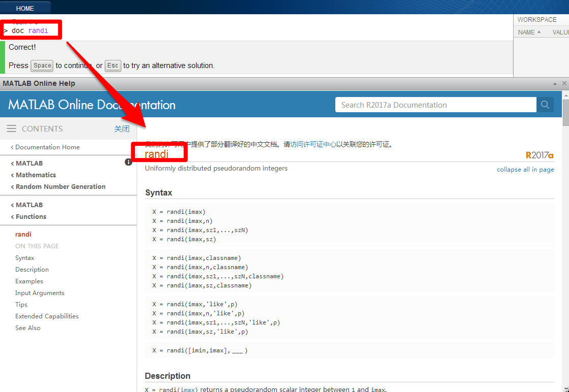569x392 pixels.
Task: Click the Space key button to continue
Action: (42, 66)
